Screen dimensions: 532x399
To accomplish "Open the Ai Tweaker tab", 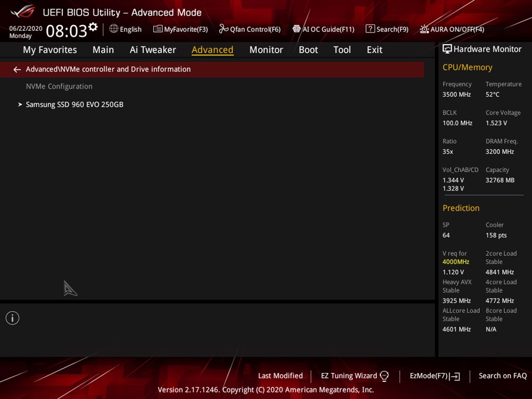I will [x=153, y=50].
